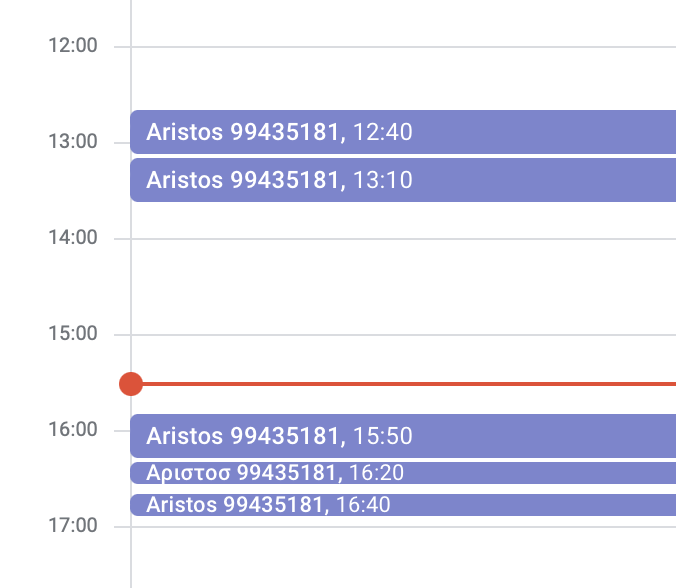Click the 15:00 time label
The image size is (676, 588).
coord(73,333)
